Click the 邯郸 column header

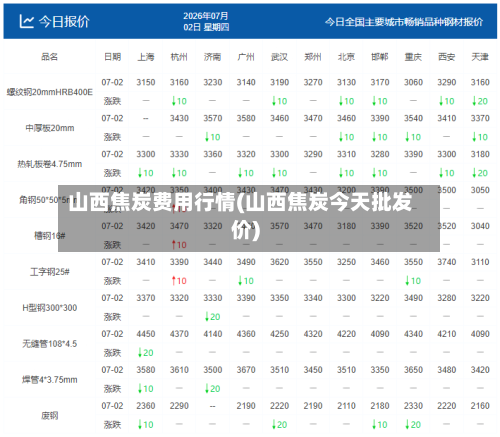click(x=380, y=57)
